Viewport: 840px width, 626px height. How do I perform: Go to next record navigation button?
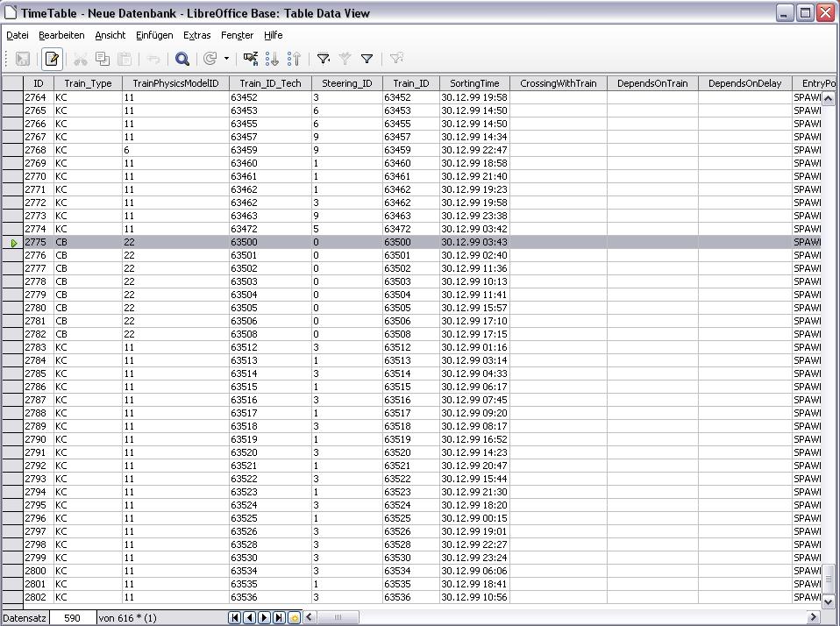coord(264,617)
